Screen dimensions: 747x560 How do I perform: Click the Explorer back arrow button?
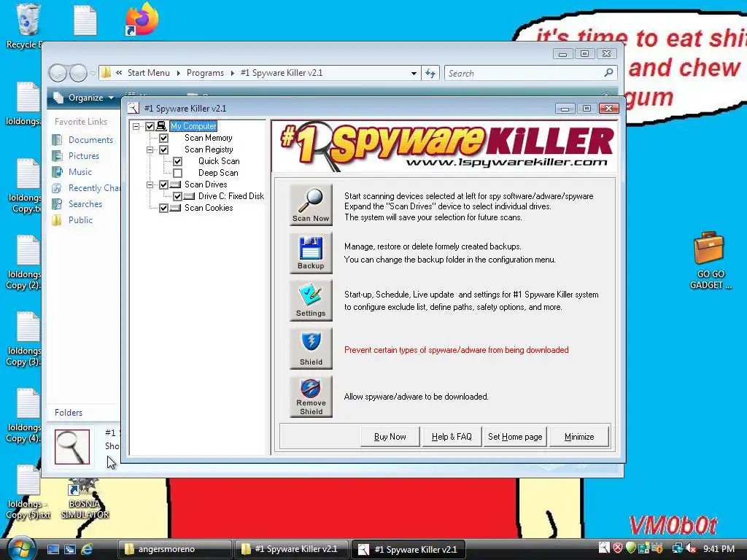[58, 73]
